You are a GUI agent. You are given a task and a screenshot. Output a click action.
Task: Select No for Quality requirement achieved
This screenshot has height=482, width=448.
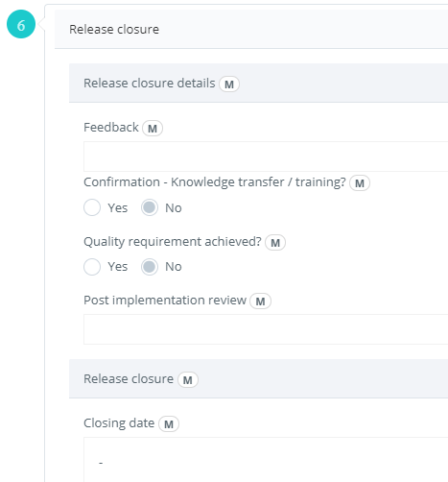150,267
